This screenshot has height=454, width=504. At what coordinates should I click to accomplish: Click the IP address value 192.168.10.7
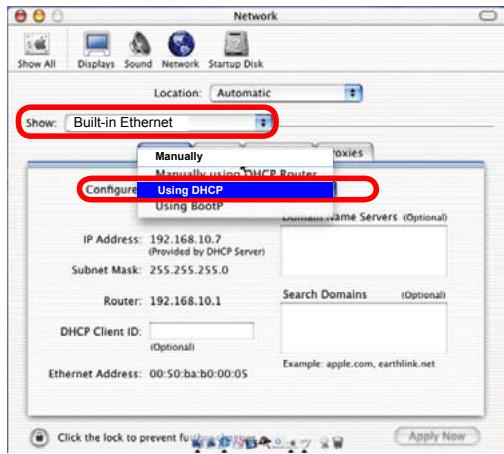coord(186,239)
